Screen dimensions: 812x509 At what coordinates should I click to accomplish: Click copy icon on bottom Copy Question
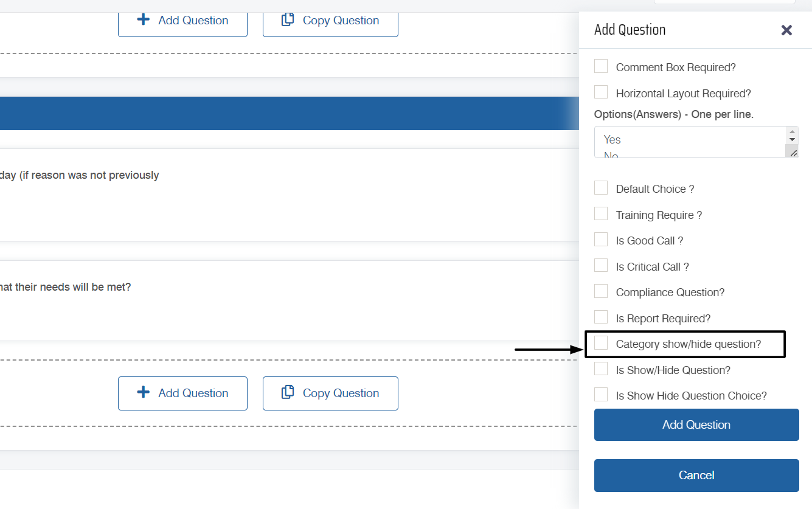[288, 393]
